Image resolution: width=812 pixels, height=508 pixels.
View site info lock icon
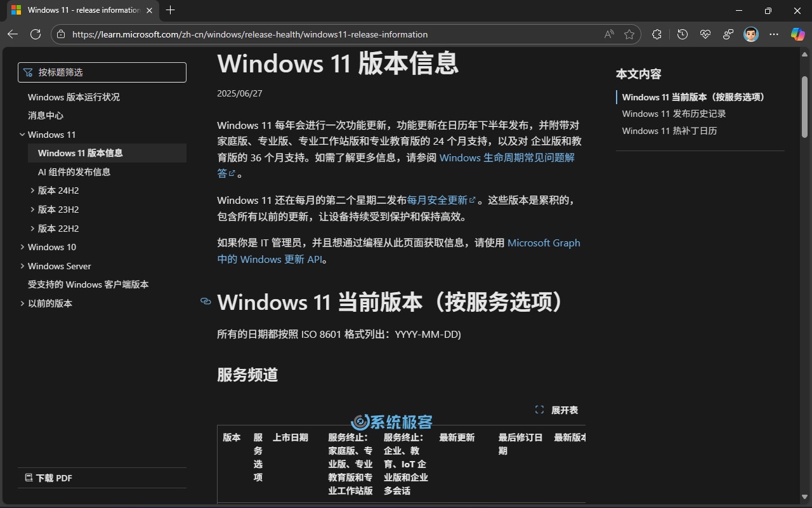point(61,34)
